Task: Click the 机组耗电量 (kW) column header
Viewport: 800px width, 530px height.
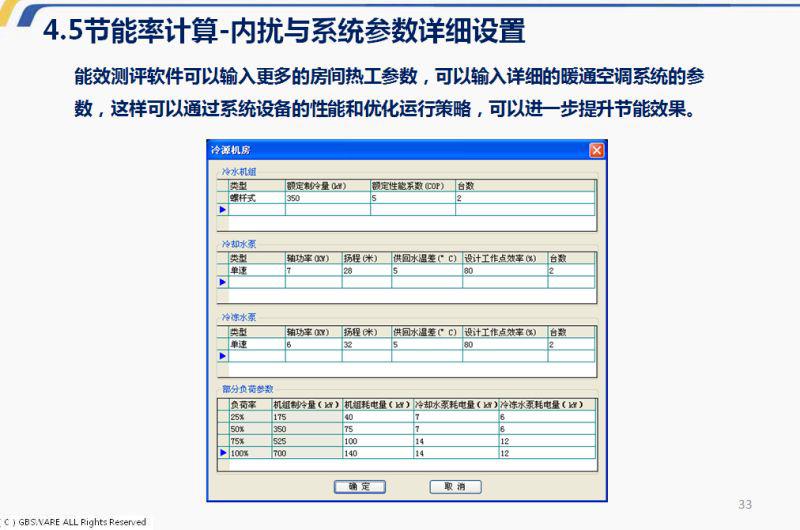Action: click(378, 405)
